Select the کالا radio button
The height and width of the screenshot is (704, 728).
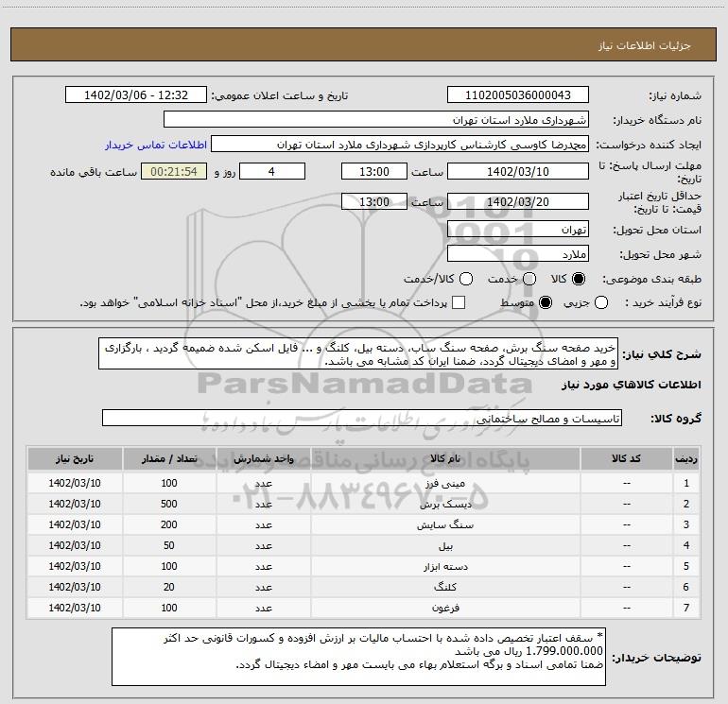tap(579, 279)
